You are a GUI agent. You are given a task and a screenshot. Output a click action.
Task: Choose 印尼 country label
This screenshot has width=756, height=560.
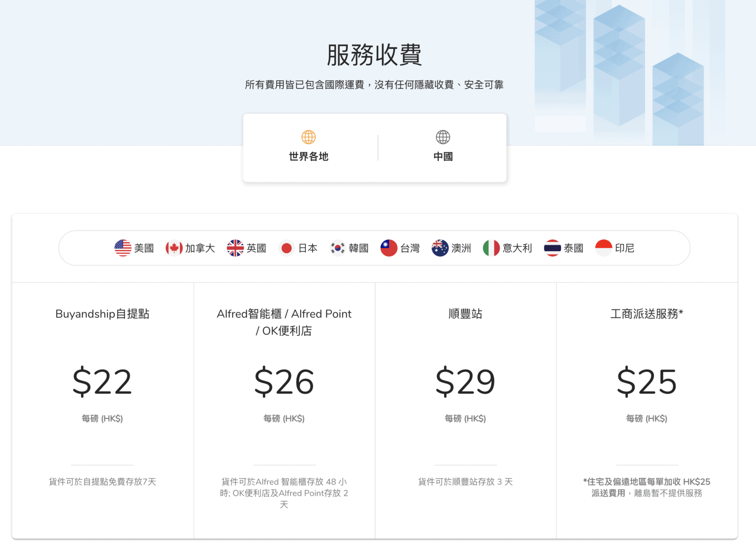click(625, 248)
